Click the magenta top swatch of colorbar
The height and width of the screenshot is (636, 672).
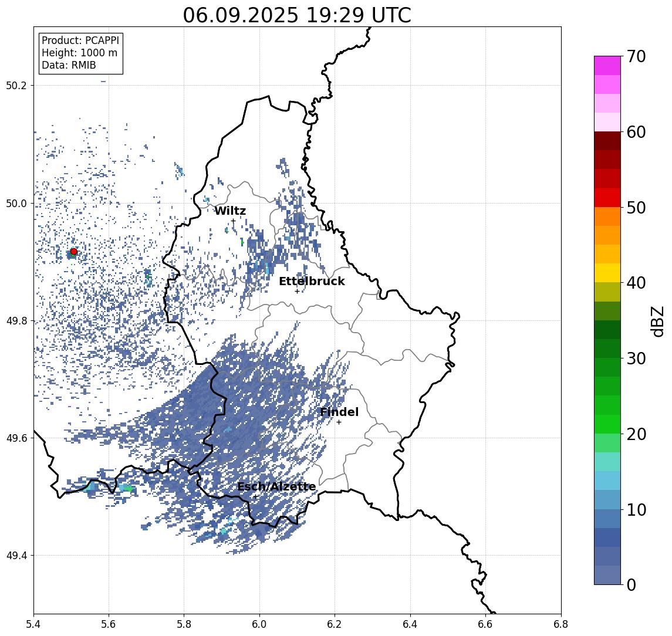click(x=607, y=66)
